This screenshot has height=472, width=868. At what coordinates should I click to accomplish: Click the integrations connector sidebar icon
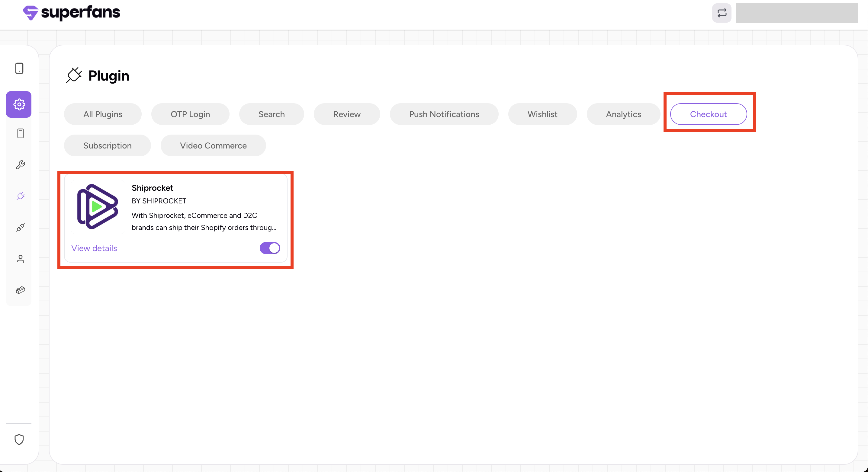(x=20, y=228)
